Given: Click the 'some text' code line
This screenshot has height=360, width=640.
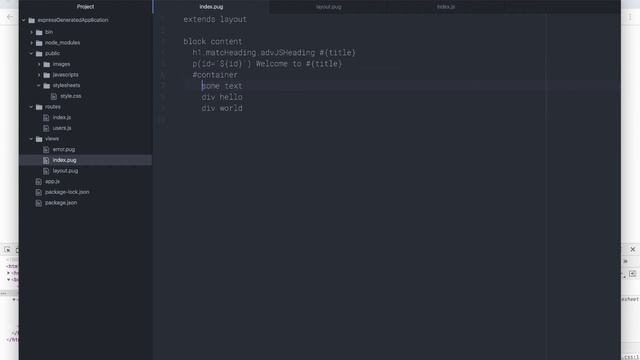Looking at the screenshot, I should click(222, 86).
